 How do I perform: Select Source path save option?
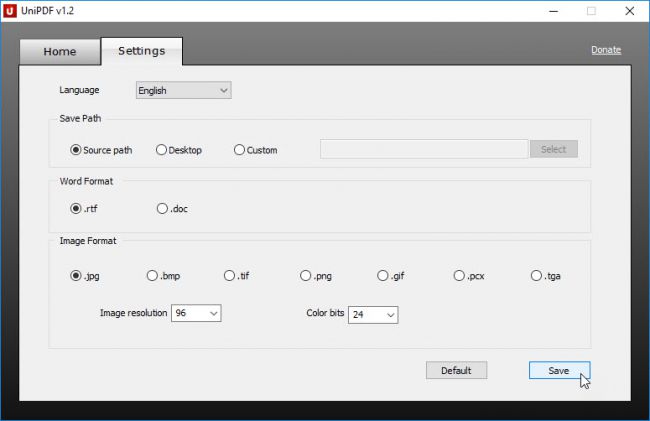point(101,150)
